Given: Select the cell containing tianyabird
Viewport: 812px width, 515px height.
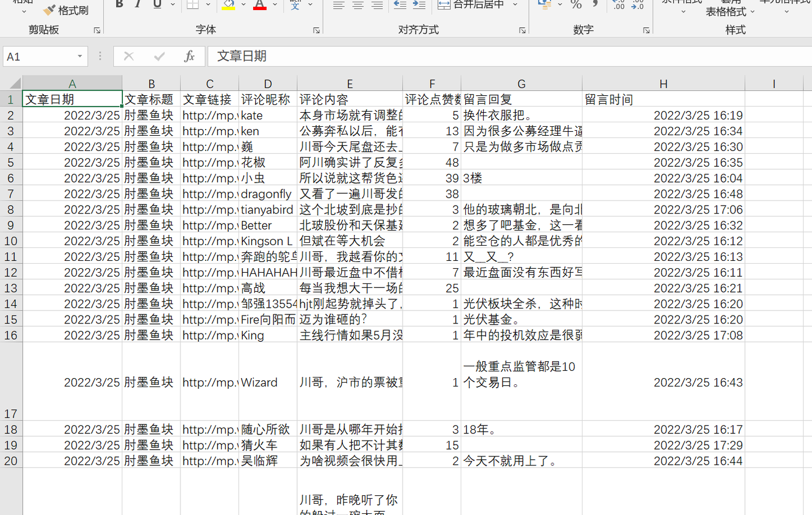Looking at the screenshot, I should pos(268,210).
